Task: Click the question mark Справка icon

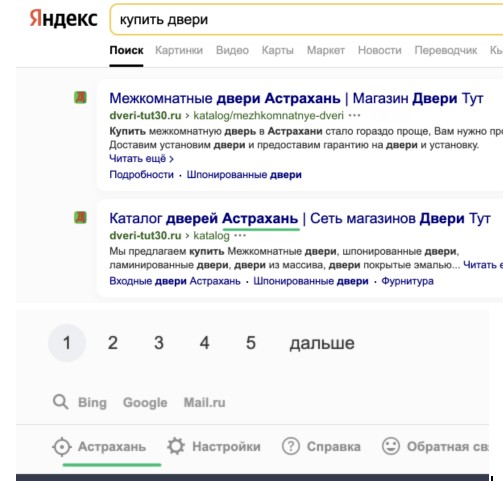Action: (291, 446)
